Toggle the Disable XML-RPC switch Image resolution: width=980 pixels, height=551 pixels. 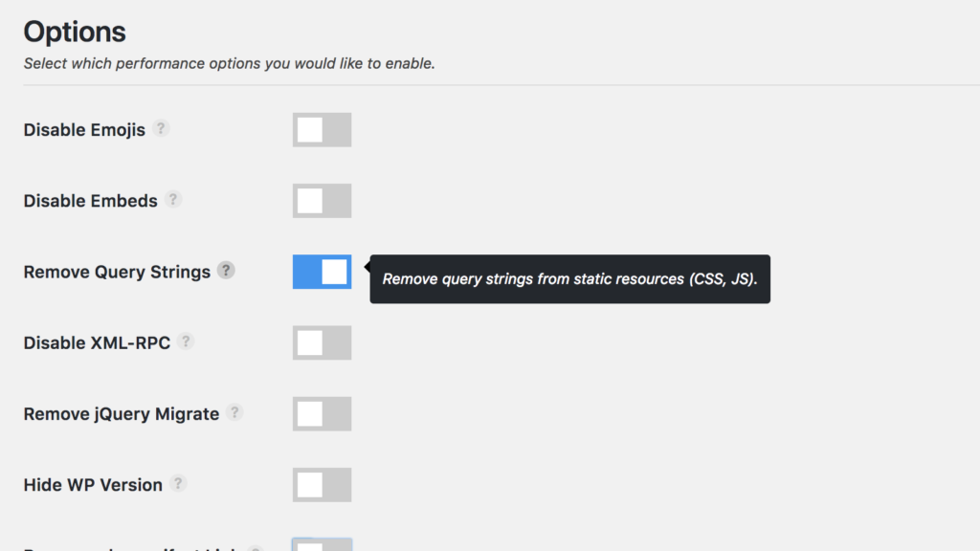[322, 342]
